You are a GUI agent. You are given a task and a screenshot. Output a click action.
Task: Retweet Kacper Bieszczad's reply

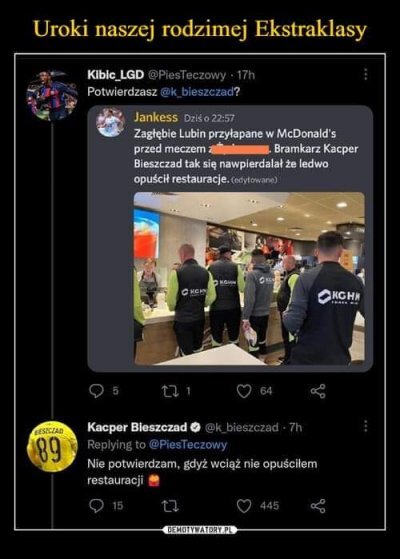pyautogui.click(x=170, y=506)
